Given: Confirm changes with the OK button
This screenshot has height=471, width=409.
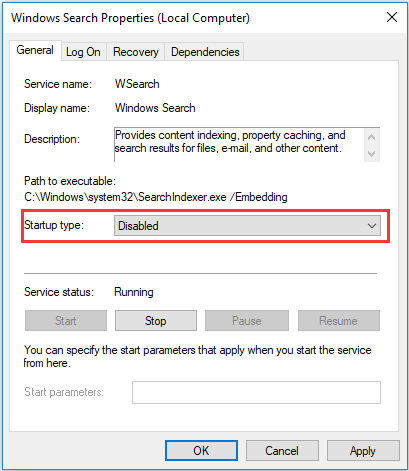Looking at the screenshot, I should click(201, 451).
